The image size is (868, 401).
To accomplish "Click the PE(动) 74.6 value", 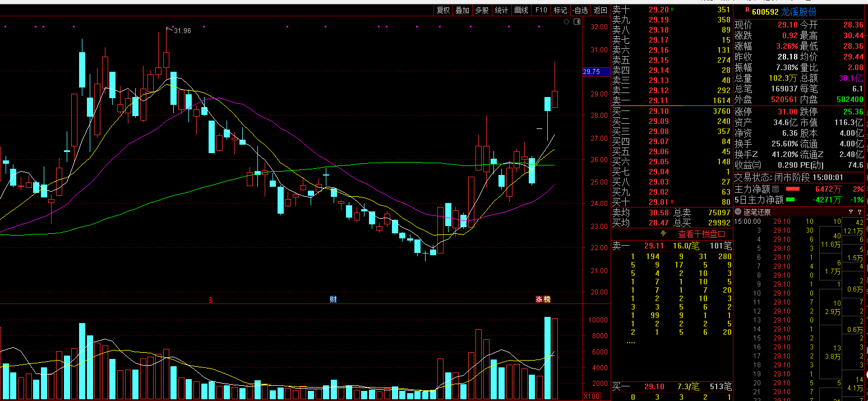I will pyautogui.click(x=855, y=165).
